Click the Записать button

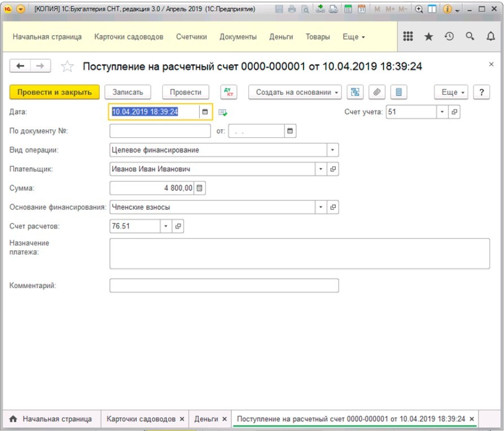click(128, 92)
